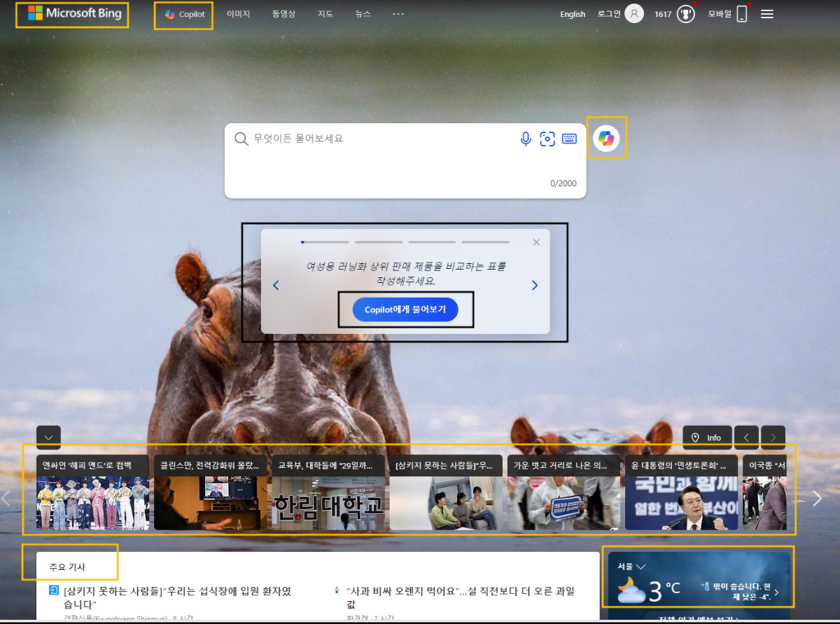Select the second suggestion progress segment
Image resolution: width=840 pixels, height=624 pixels.
(378, 242)
